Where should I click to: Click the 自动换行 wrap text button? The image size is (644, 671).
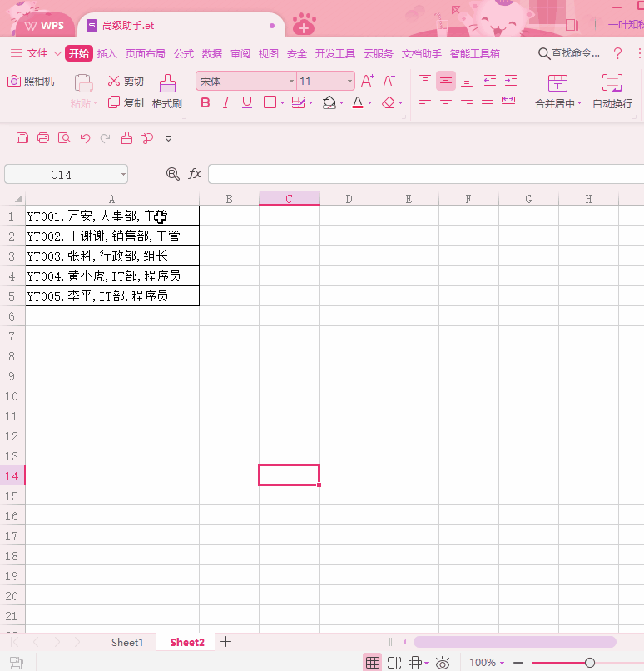(x=612, y=92)
